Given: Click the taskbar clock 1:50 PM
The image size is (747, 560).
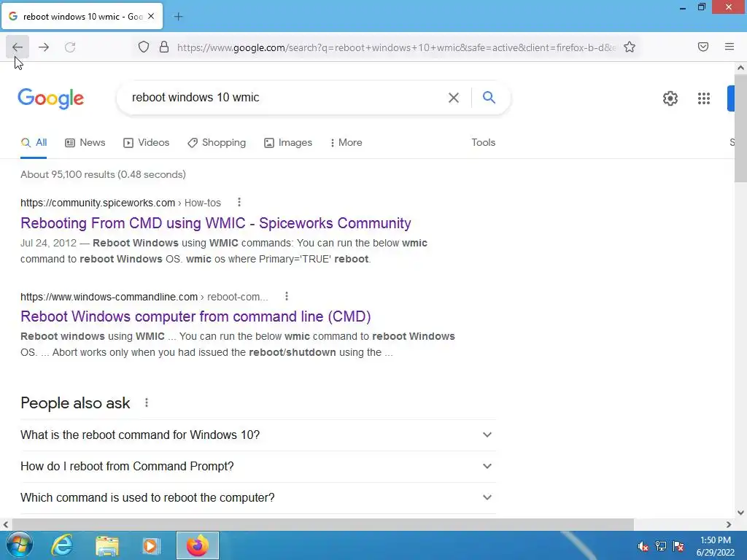Looking at the screenshot, I should click(715, 540).
